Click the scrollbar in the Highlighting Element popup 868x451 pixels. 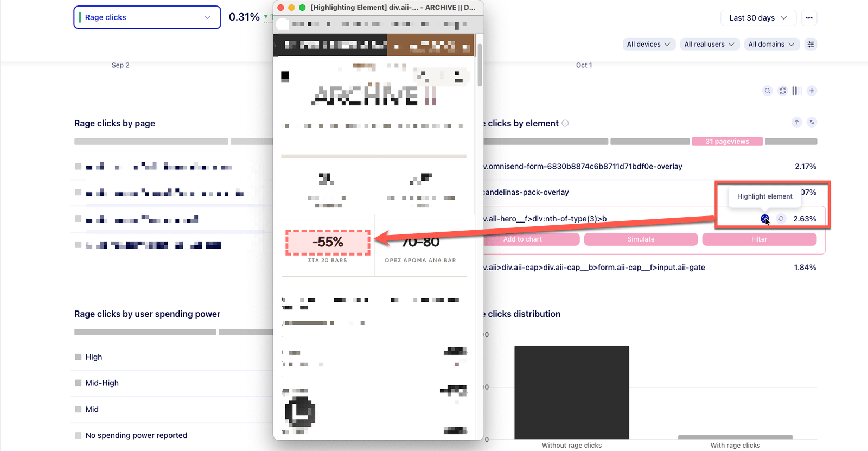point(480,65)
